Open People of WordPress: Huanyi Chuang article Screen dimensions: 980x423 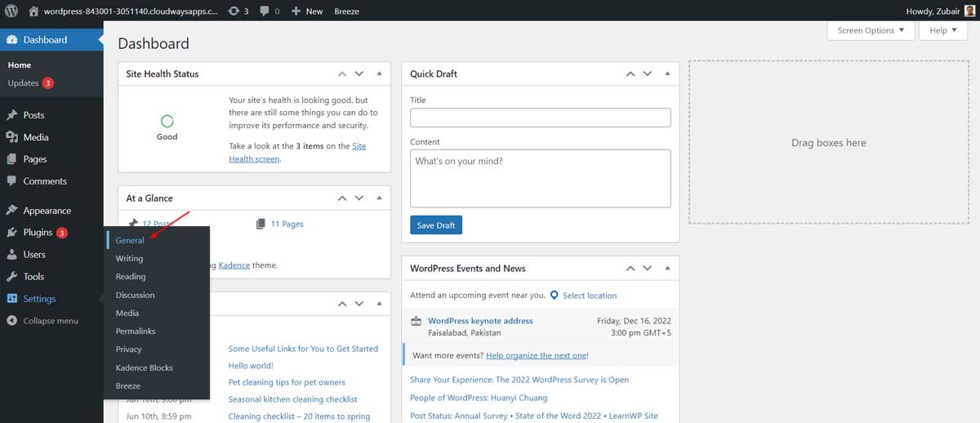tap(479, 398)
